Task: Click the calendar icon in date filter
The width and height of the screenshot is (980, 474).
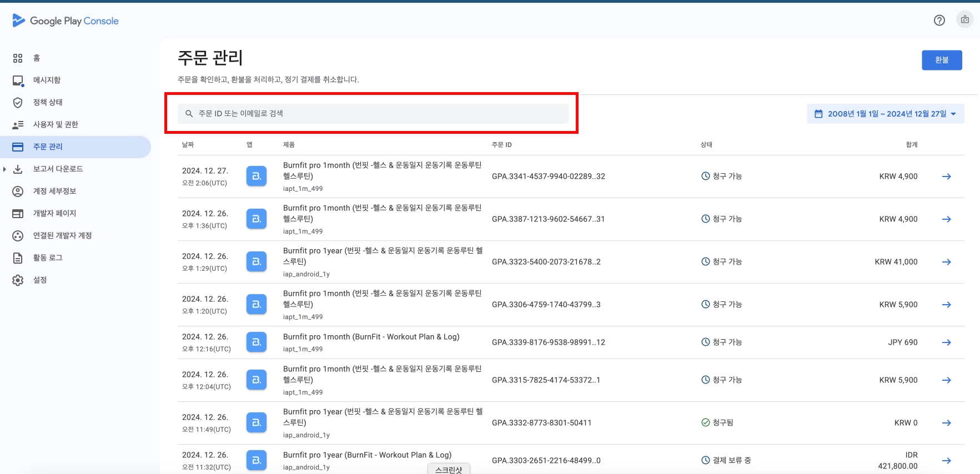Action: (x=818, y=114)
